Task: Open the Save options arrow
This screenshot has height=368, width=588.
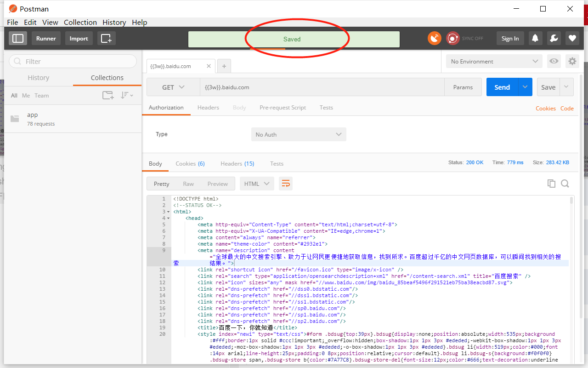Action: 566,87
